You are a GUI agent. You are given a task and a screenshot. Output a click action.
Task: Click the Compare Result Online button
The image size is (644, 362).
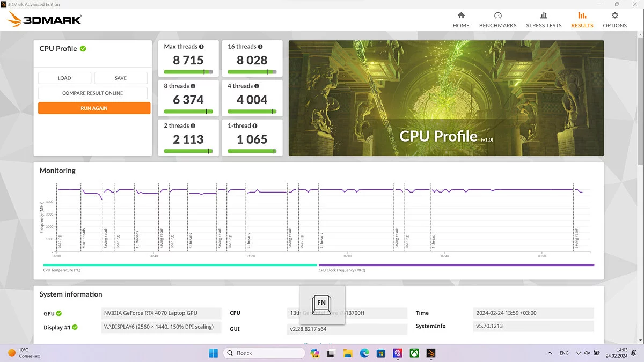[92, 93]
